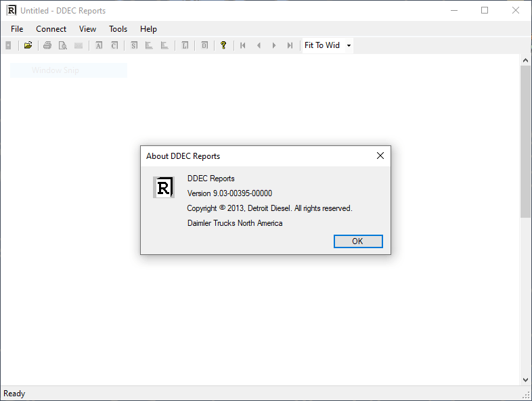Click the 'About DDEC Reports' dialog title
This screenshot has width=532, height=401.
pos(183,156)
